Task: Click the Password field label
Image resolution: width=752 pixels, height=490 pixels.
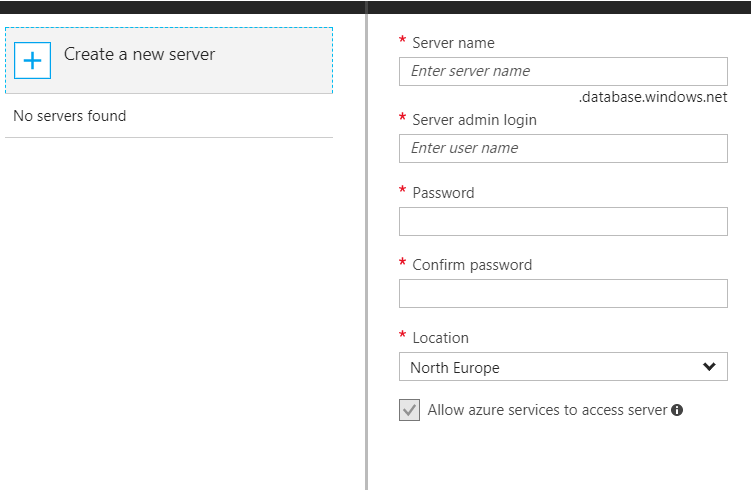Action: click(443, 193)
